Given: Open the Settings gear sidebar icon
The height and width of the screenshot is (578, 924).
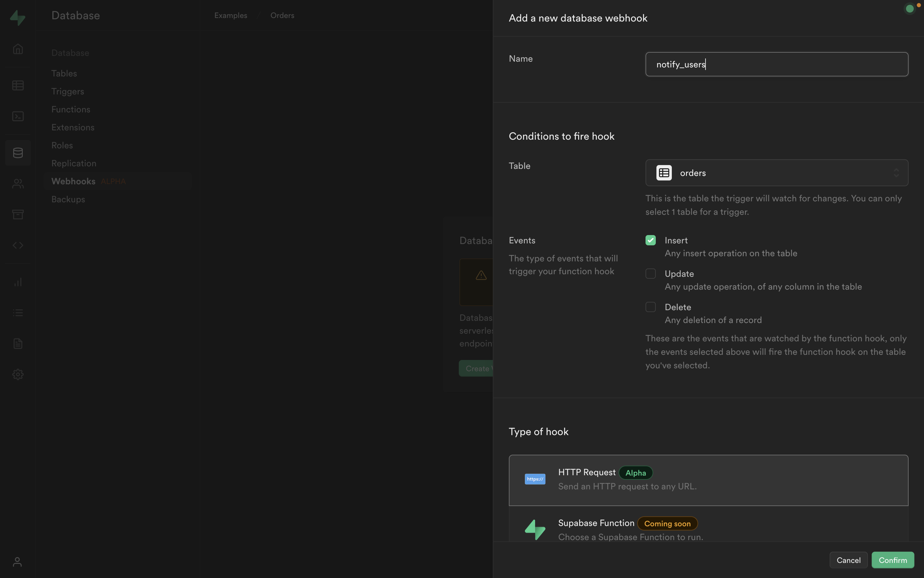Looking at the screenshot, I should (18, 374).
